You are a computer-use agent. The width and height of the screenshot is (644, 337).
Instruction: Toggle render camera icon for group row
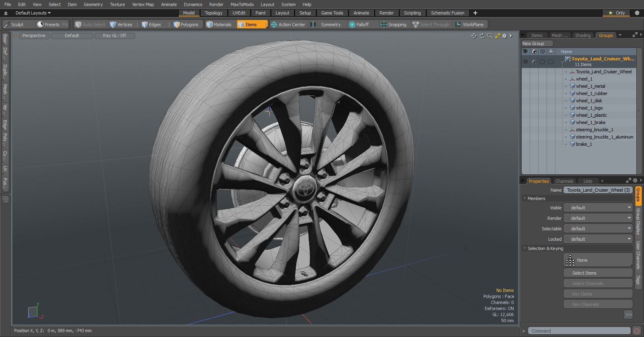(534, 62)
